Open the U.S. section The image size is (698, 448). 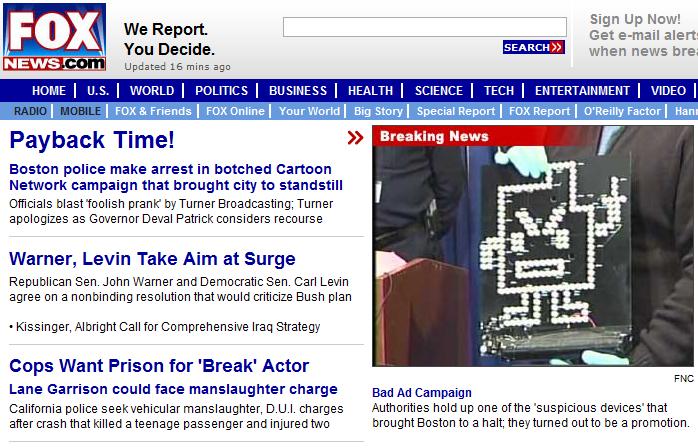click(97, 91)
